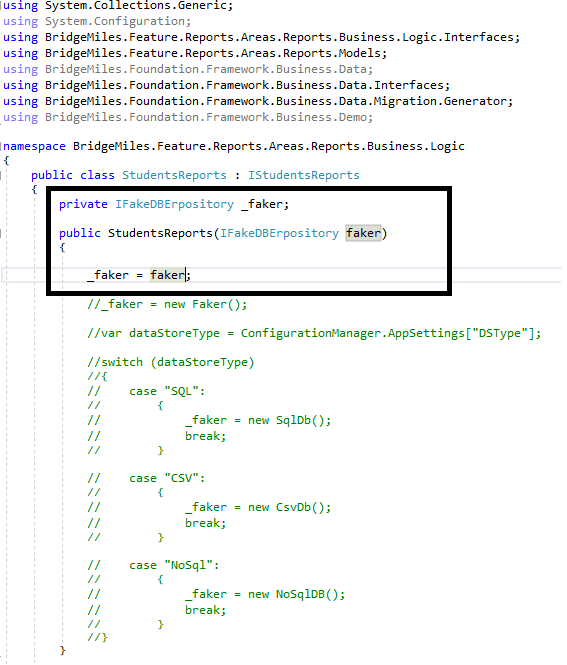Click the commented new Faker() line
This screenshot has width=567, height=665.
[167, 304]
